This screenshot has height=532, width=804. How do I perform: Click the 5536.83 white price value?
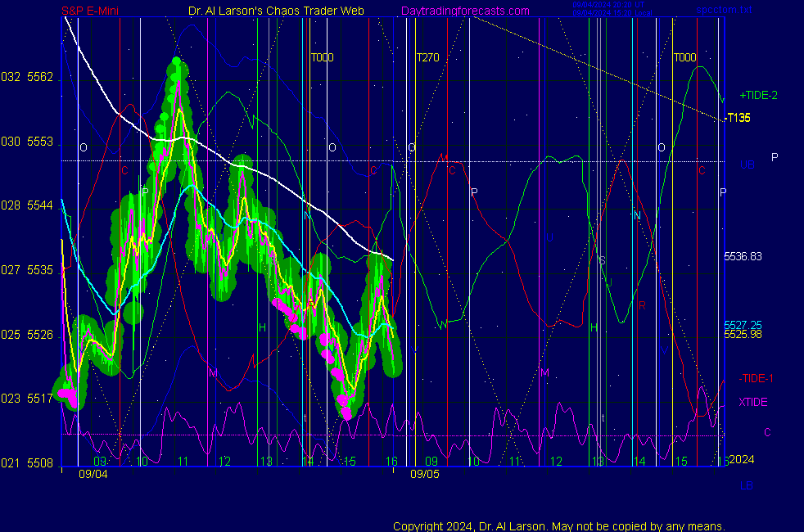(x=743, y=256)
